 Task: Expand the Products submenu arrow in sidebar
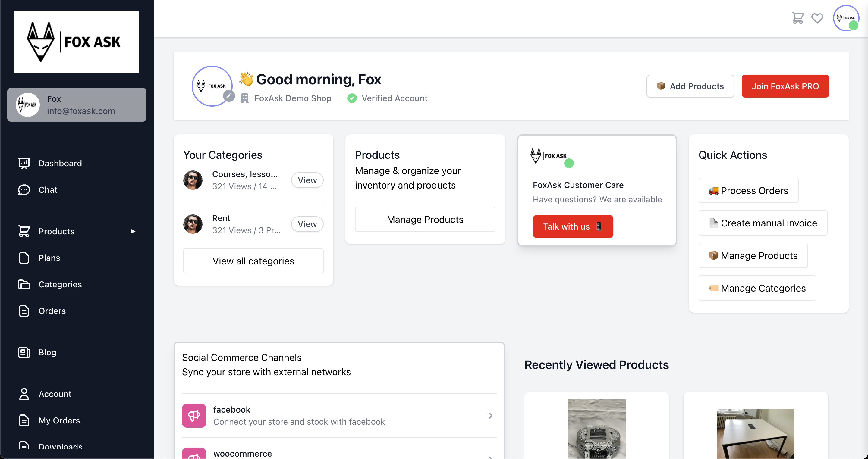coord(133,231)
